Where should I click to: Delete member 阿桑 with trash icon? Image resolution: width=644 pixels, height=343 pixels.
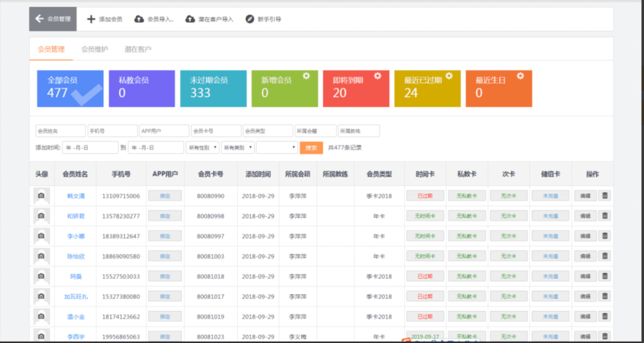pos(605,276)
